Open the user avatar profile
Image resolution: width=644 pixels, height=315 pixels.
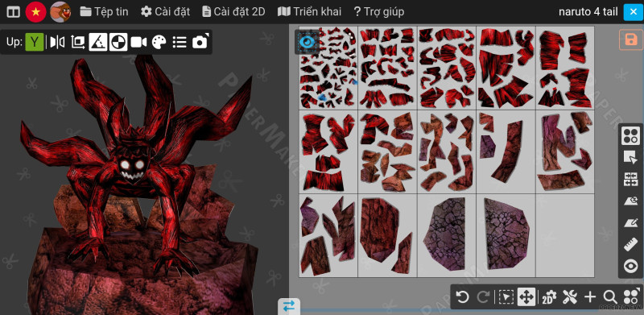pyautogui.click(x=60, y=12)
